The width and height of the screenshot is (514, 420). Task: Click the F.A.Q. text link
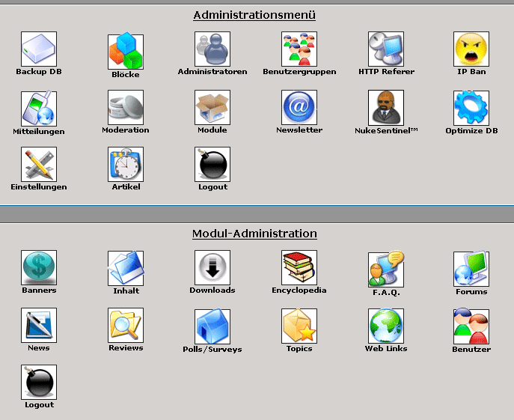[x=386, y=293]
